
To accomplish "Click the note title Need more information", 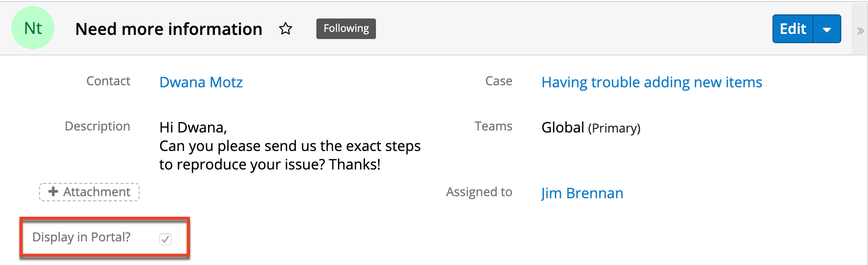I will point(168,29).
